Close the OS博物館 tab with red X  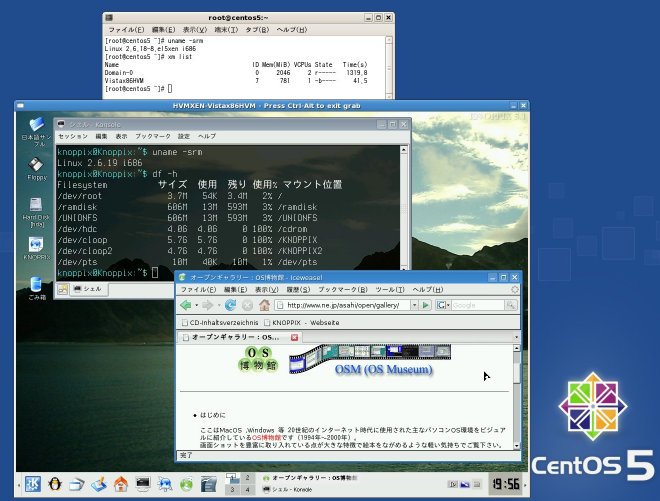coord(294,337)
